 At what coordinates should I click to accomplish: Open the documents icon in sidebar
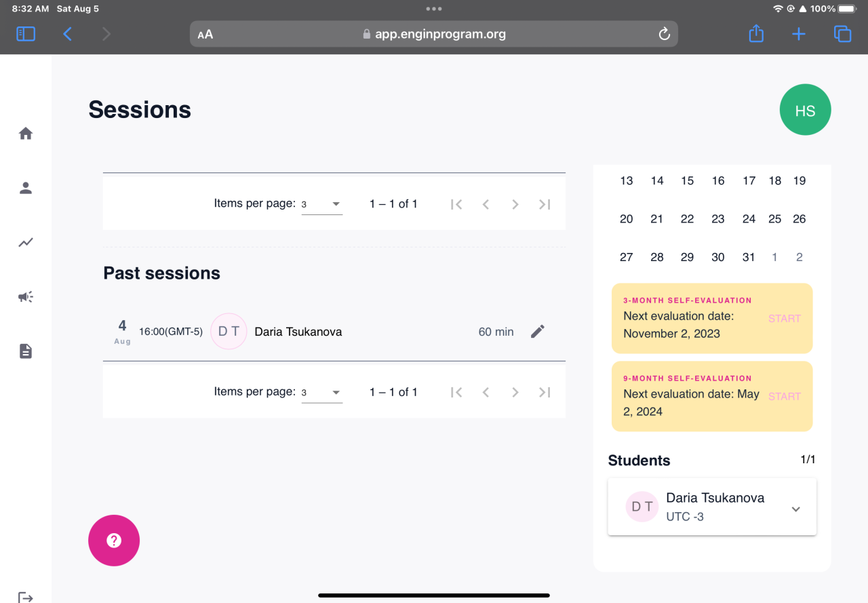tap(26, 351)
